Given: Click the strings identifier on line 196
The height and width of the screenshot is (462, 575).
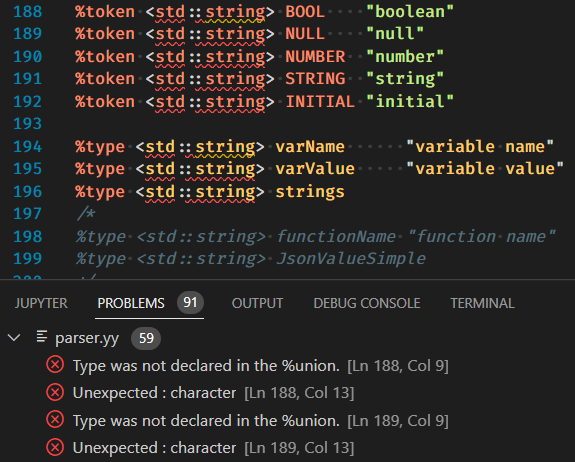Looking at the screenshot, I should [x=310, y=192].
